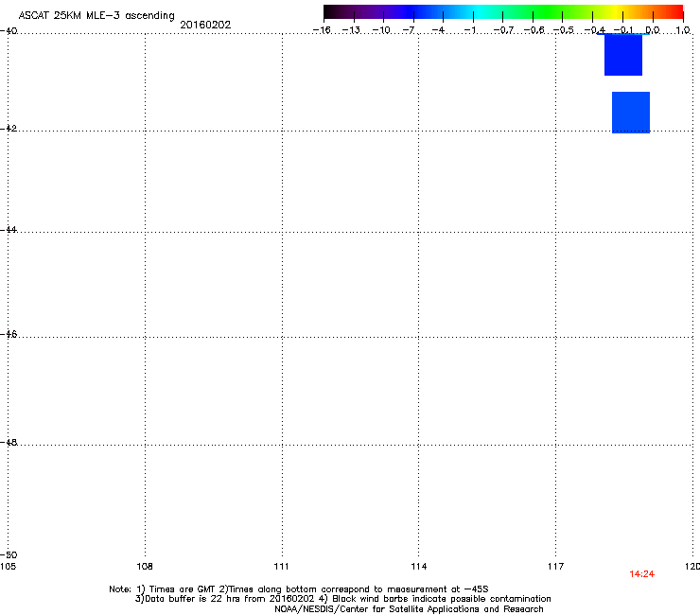Click the legend value -0.5
This screenshot has width=700, height=615.
click(563, 30)
